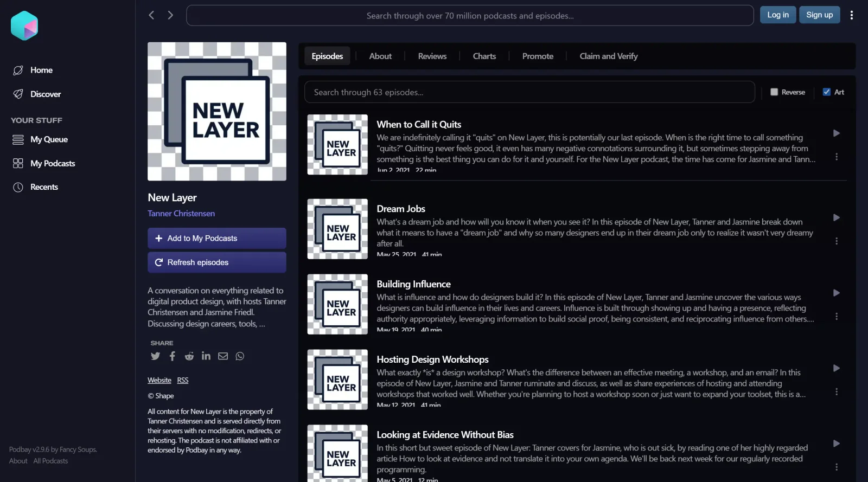The image size is (868, 482).
Task: Switch to the Charts tab
Action: (x=484, y=56)
